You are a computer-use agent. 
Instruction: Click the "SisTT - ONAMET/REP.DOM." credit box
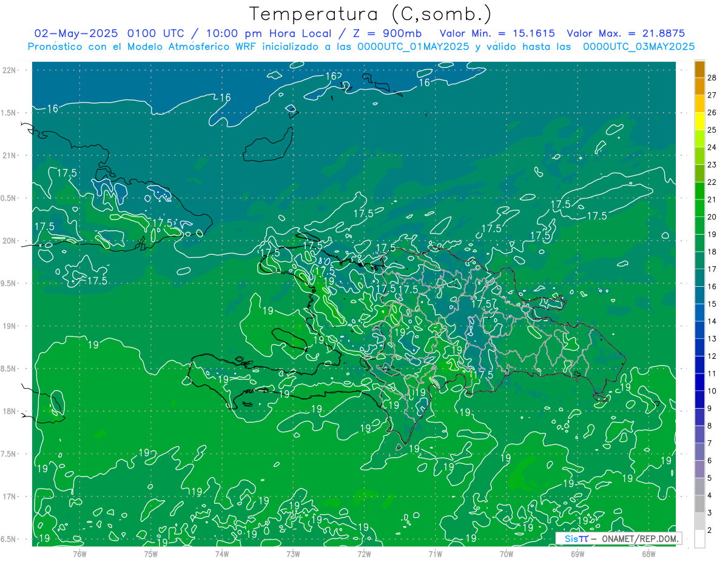coord(618,538)
